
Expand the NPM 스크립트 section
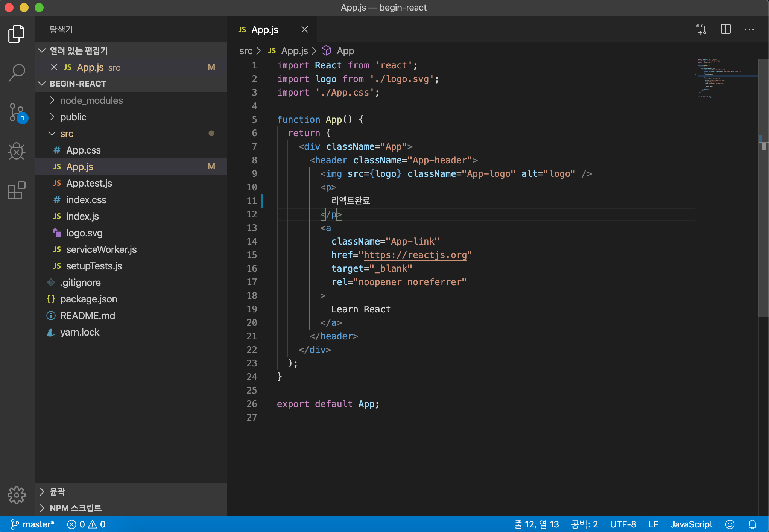point(75,508)
